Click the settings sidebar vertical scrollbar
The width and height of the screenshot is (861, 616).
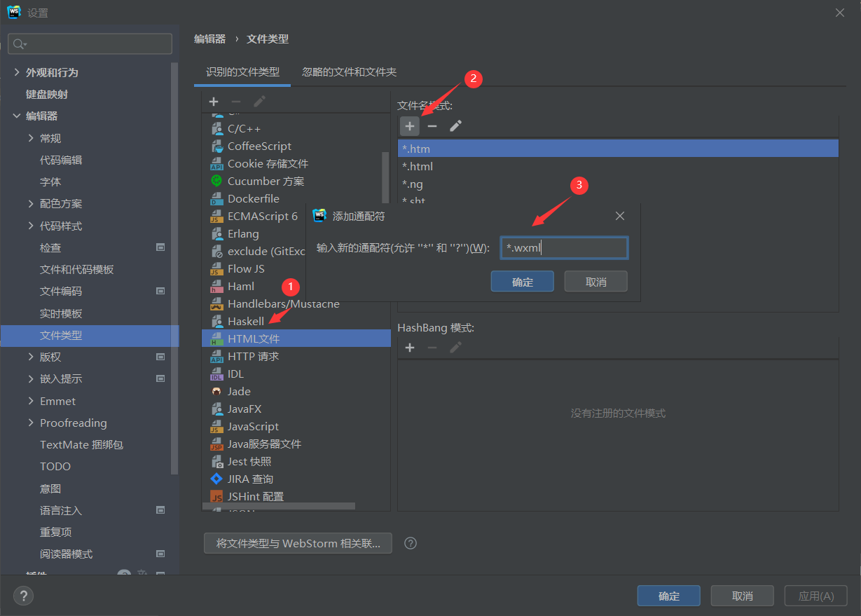tap(174, 268)
